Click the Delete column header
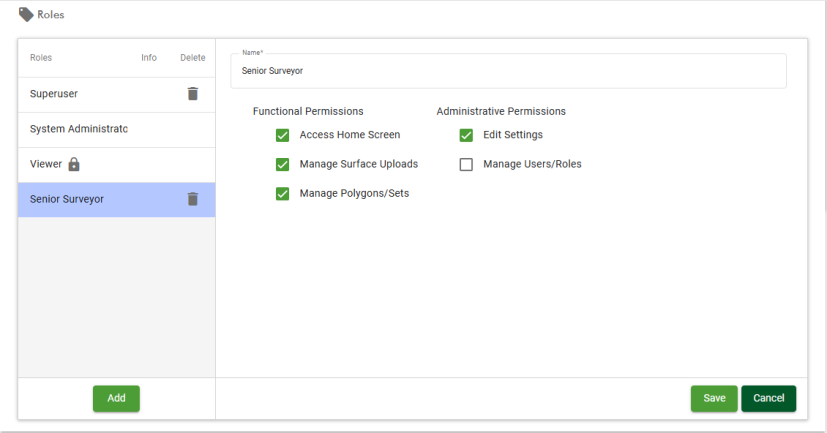 [x=192, y=58]
